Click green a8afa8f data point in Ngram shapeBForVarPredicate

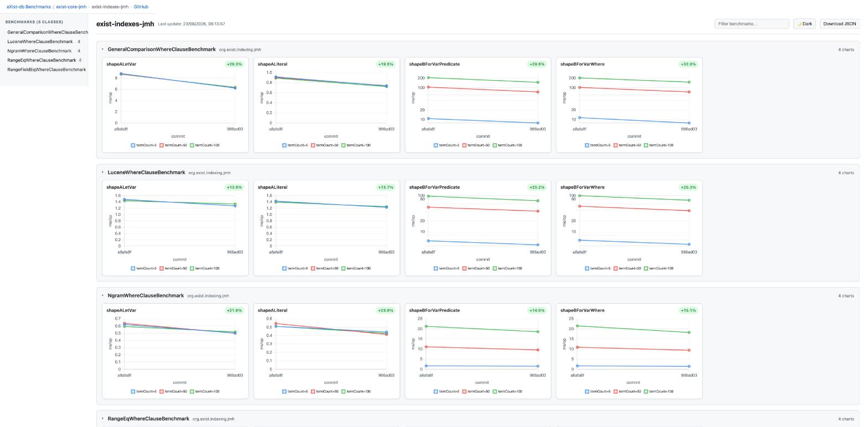(426, 326)
